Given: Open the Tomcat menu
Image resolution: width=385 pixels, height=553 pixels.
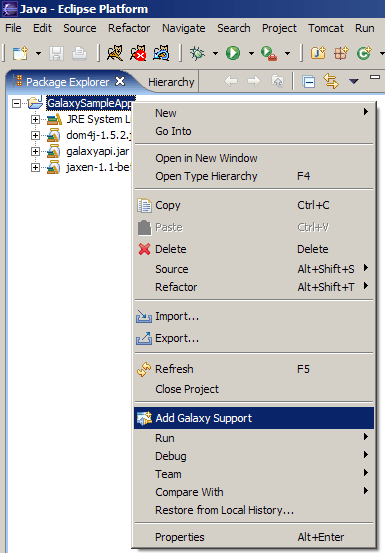Looking at the screenshot, I should (326, 28).
